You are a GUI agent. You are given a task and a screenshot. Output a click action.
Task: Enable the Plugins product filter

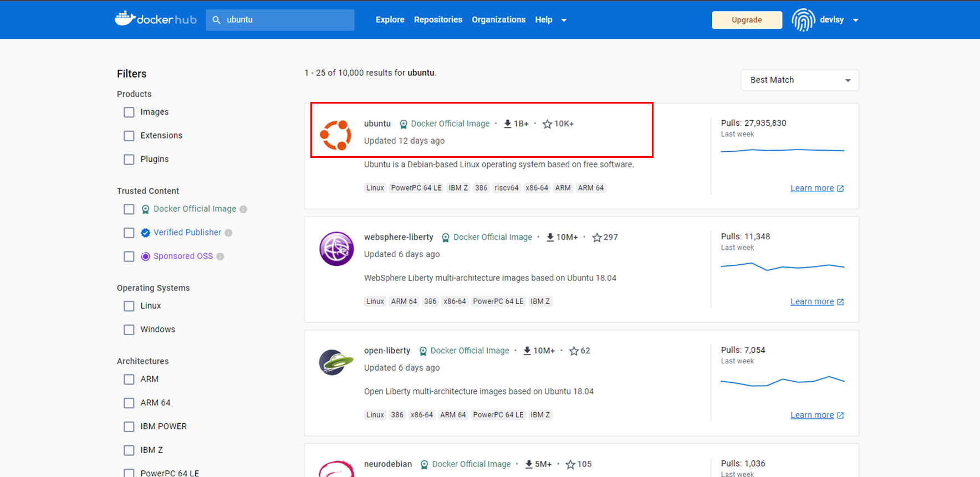point(129,160)
